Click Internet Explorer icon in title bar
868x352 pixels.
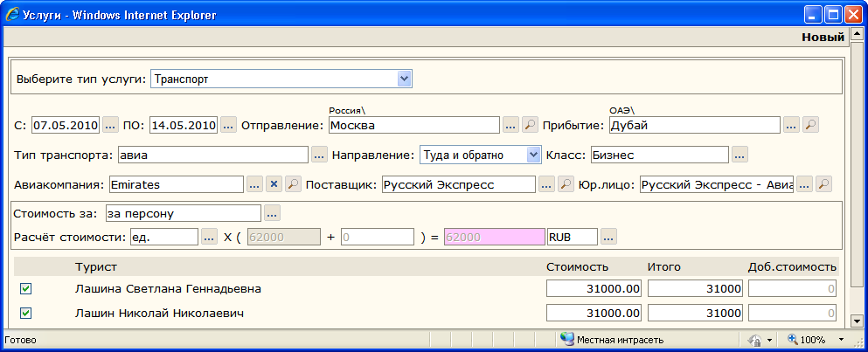[12, 15]
